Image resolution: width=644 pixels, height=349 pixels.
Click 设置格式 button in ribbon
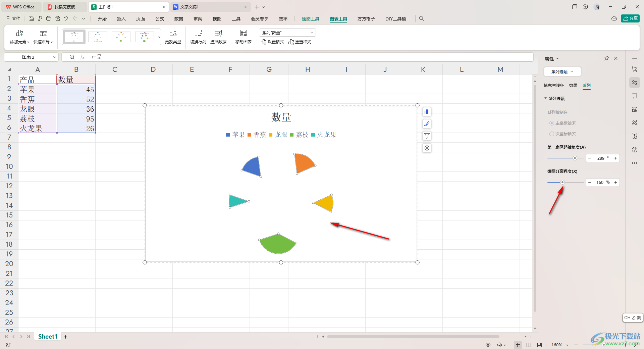(x=272, y=42)
